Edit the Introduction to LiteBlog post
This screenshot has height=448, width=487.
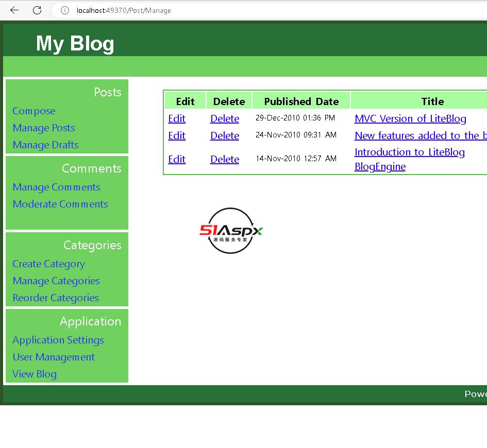coord(177,159)
